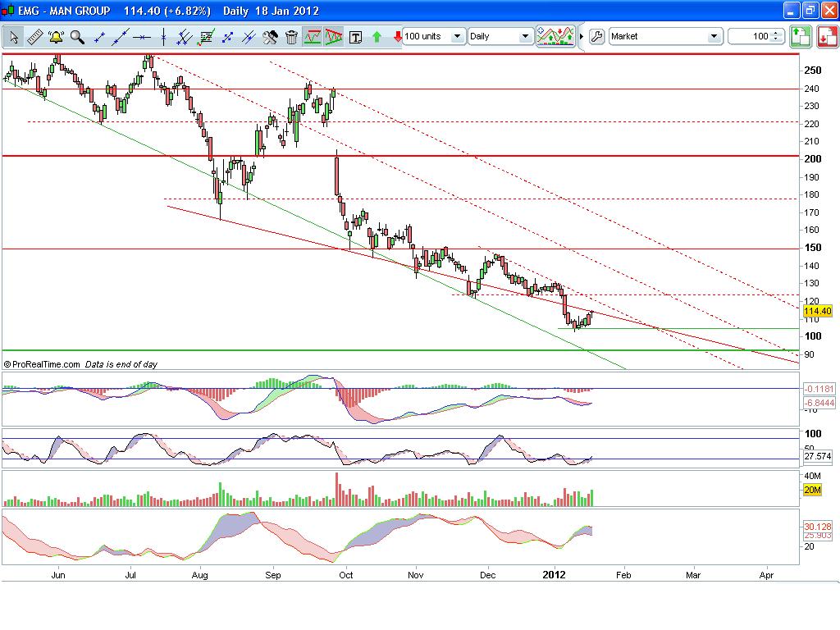Open the hammer and wrench object settings
Viewport: 840px width, 630px height.
pyautogui.click(x=270, y=37)
